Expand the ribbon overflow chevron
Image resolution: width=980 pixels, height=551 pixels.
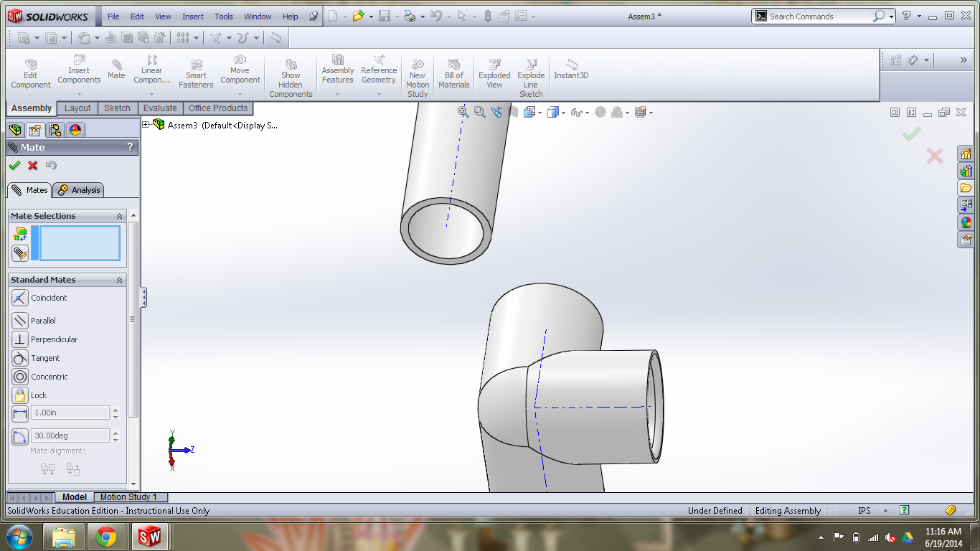coord(963,60)
